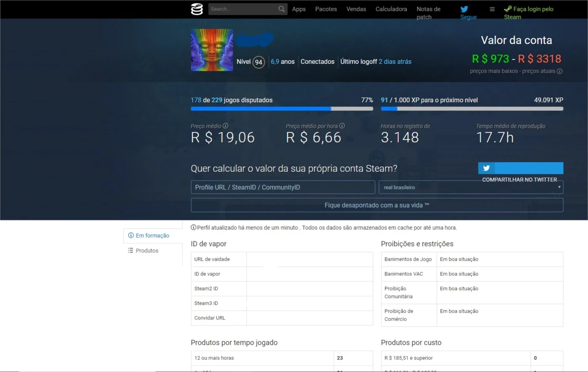This screenshot has height=372, width=588.
Task: Click the Banimentos VAC row
Action: [472, 274]
